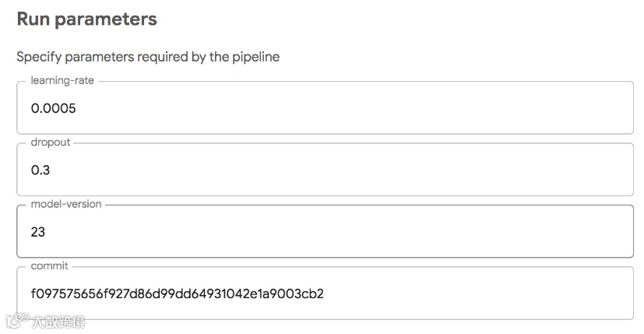Screen dimensions: 644x334
Task: Click the 0.0005 learning-rate value
Action: tap(53, 109)
